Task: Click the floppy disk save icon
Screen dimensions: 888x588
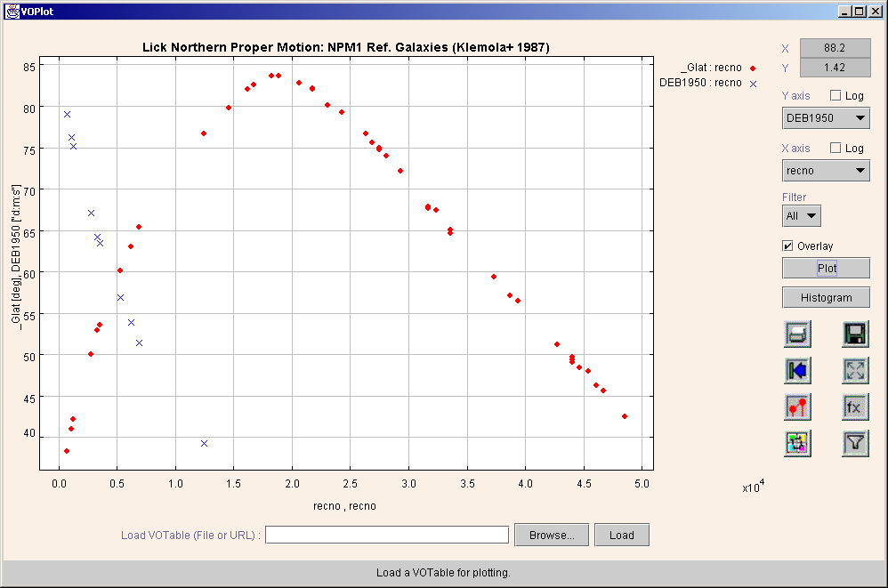Action: (855, 334)
